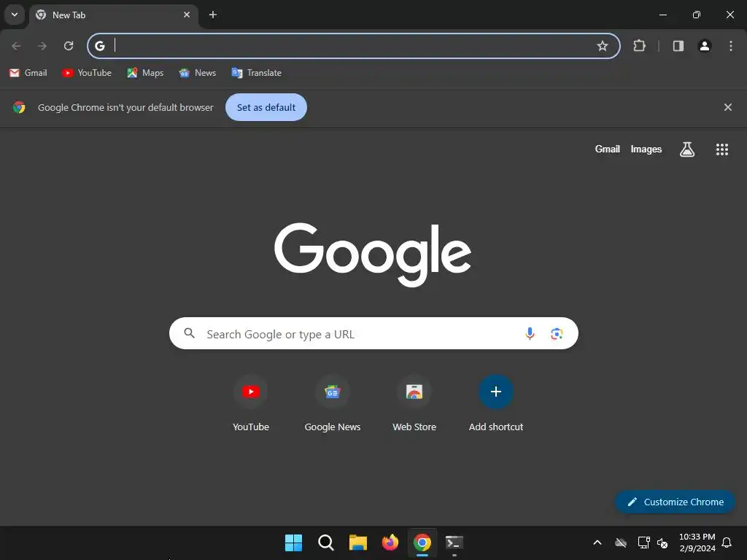The height and width of the screenshot is (560, 747).
Task: Open Search Labs flask icon
Action: coord(687,149)
